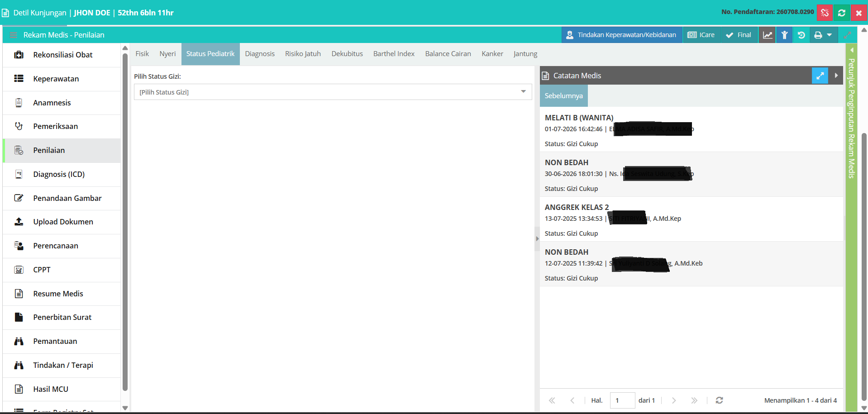This screenshot has height=414, width=868.
Task: Open the ICare button
Action: 701,35
